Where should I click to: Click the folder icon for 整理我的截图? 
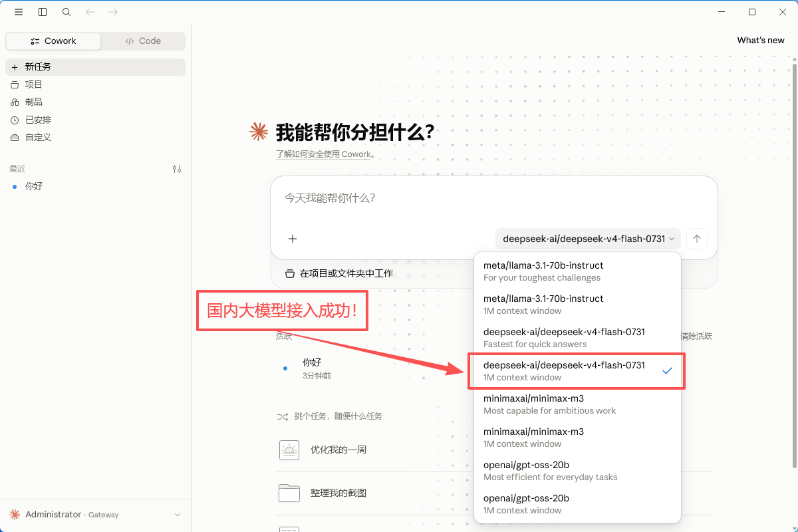289,493
